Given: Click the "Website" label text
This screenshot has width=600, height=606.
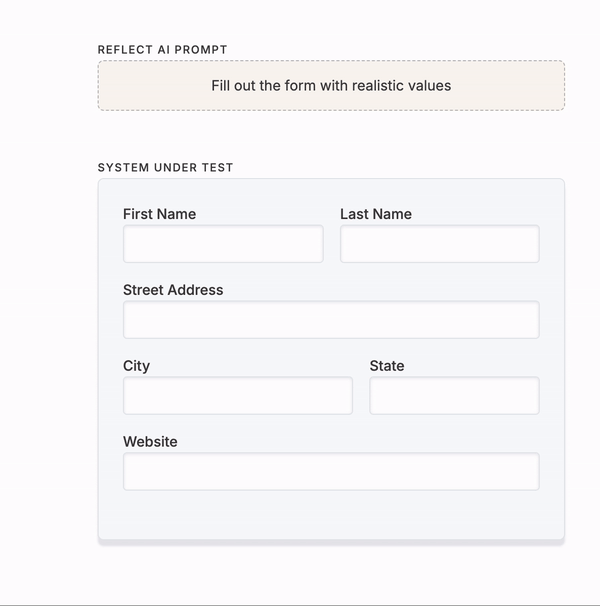Looking at the screenshot, I should click(150, 442).
